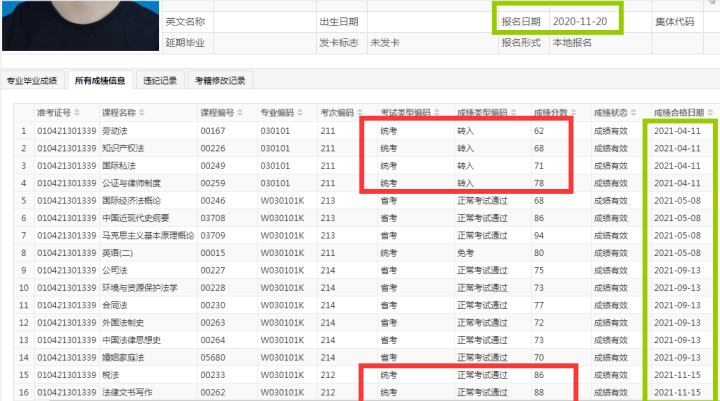Select course name 税法
720x401 pixels.
pyautogui.click(x=110, y=375)
